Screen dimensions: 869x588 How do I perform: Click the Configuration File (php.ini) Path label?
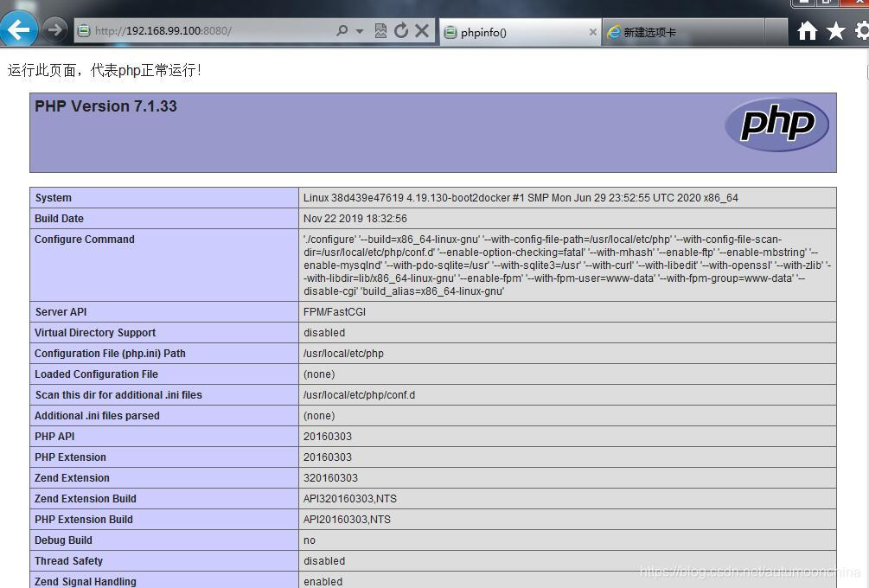coord(110,354)
